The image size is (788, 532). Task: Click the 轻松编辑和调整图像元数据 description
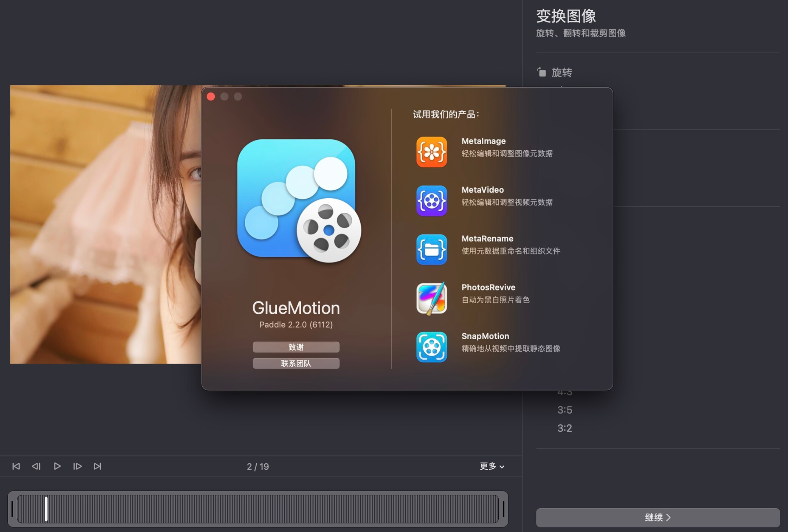tap(507, 154)
